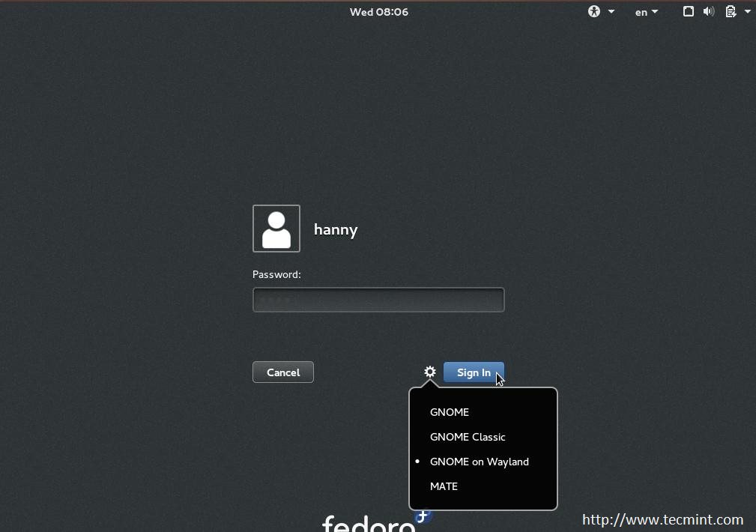Open the language selection dropdown
This screenshot has width=756, height=532.
tap(653, 11)
